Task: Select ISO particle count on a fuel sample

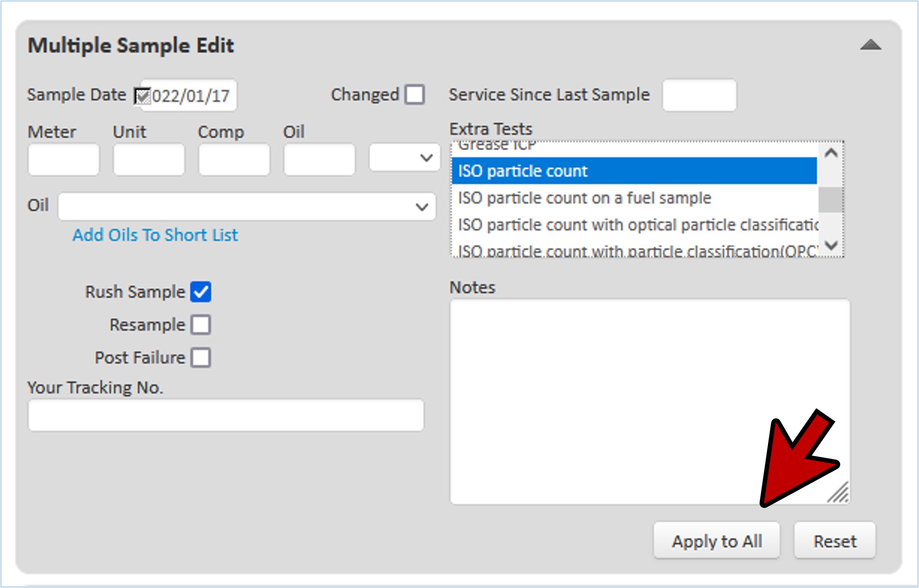Action: tap(584, 198)
